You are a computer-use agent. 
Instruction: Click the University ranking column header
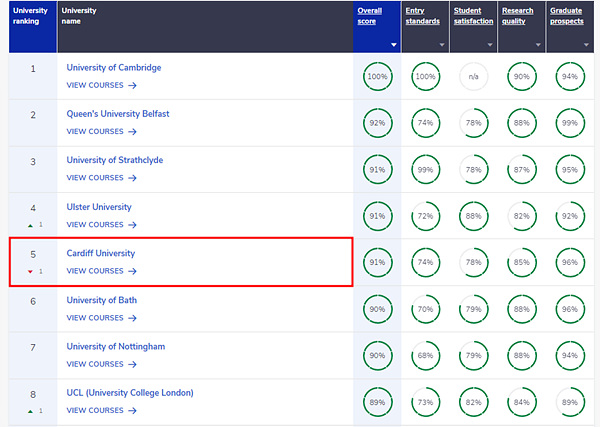[33, 27]
